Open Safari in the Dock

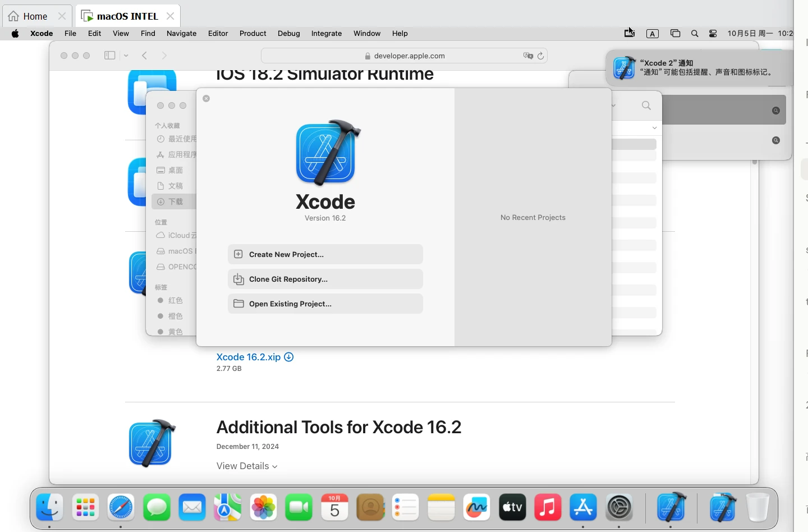point(121,507)
